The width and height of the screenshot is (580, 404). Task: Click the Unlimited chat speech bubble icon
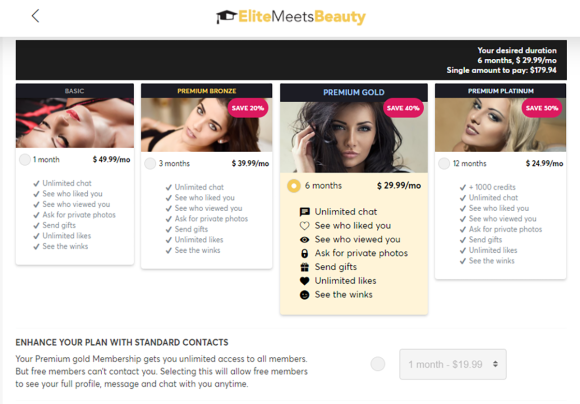pyautogui.click(x=304, y=212)
